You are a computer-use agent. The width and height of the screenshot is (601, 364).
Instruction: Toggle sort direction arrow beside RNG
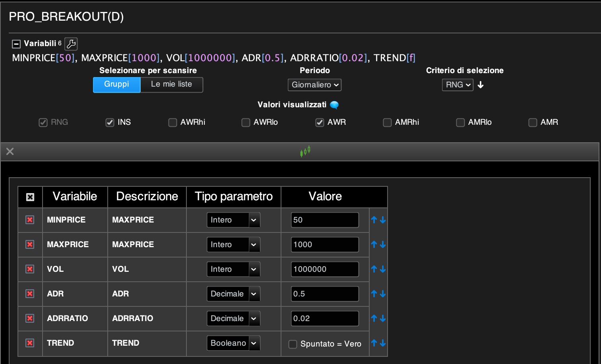481,85
